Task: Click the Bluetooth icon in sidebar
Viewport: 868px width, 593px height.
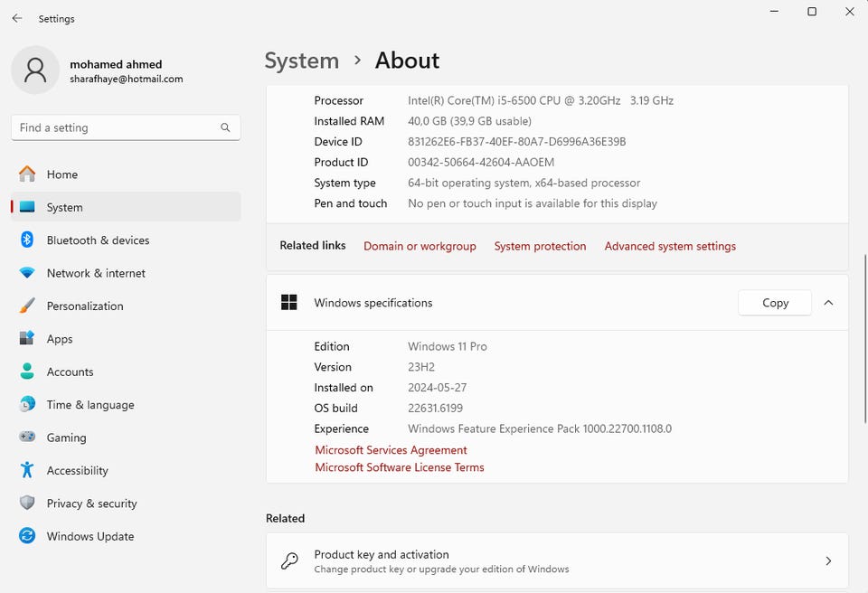Action: [26, 240]
